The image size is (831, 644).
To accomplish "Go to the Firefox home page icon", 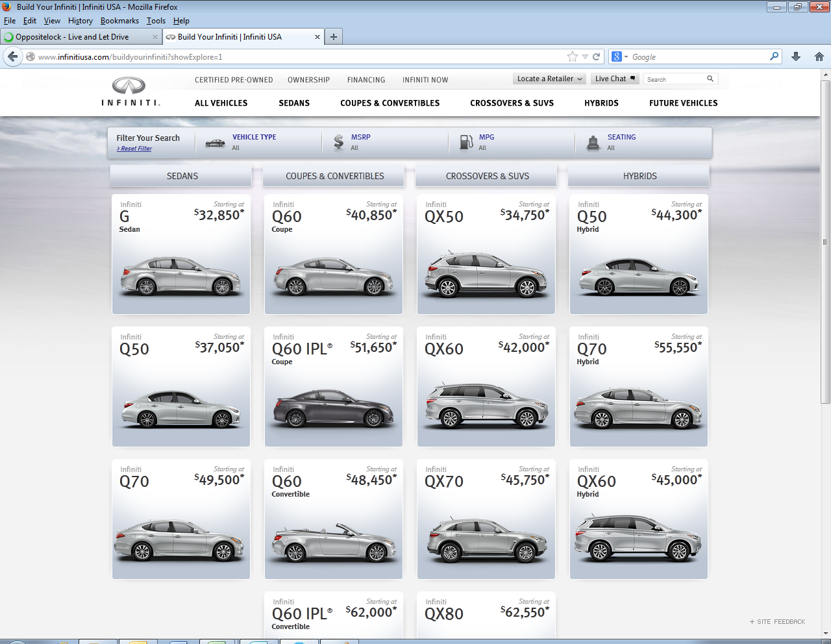I will point(819,56).
